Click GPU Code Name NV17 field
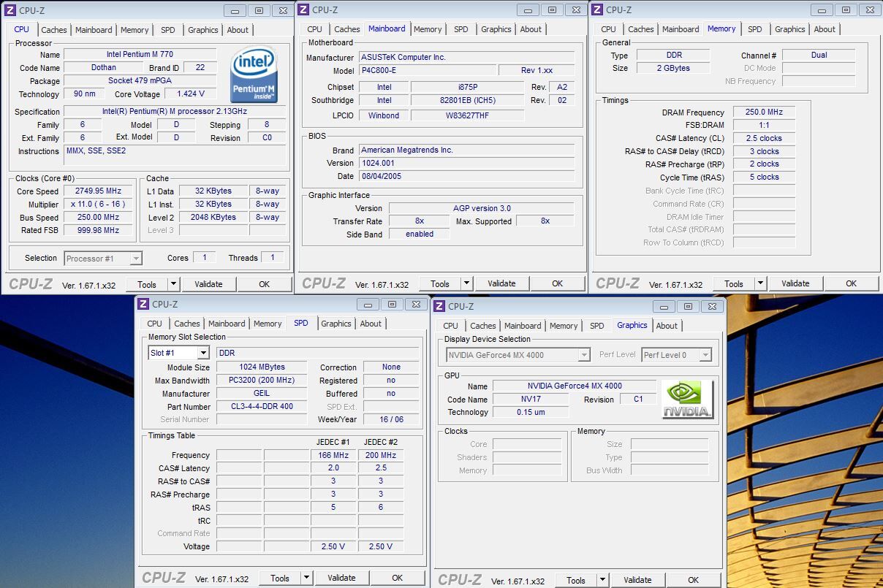Viewport: 883px width, 588px height. [x=530, y=400]
